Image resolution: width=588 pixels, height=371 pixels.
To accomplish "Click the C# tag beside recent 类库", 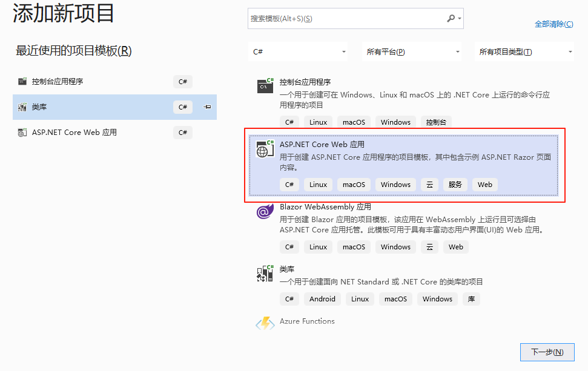I will click(183, 107).
